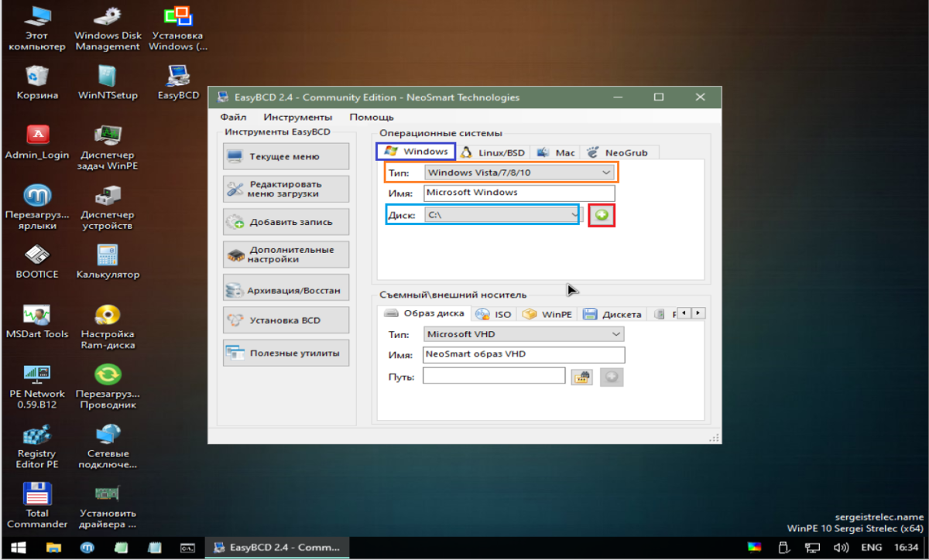
Task: Select BOOTICE desktop icon
Action: tap(37, 261)
